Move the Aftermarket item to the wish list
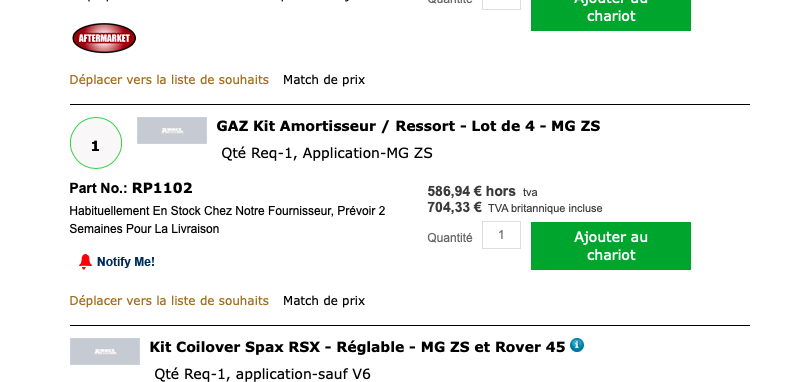790x382 pixels. [169, 80]
